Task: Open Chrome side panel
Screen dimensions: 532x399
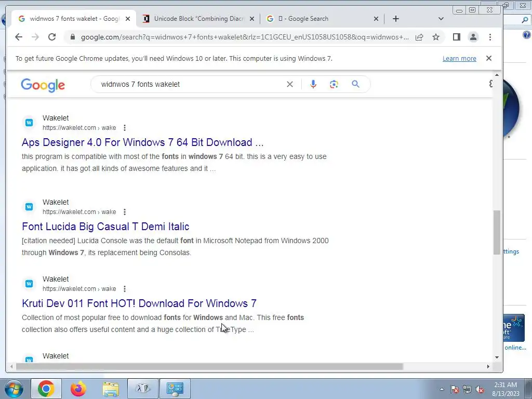Action: click(x=457, y=37)
